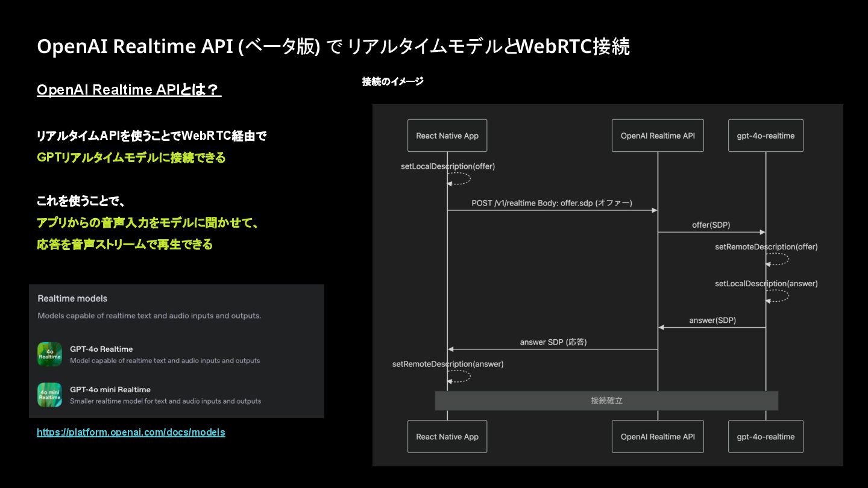Click the GPT-4o mini Realtime model icon

click(49, 395)
